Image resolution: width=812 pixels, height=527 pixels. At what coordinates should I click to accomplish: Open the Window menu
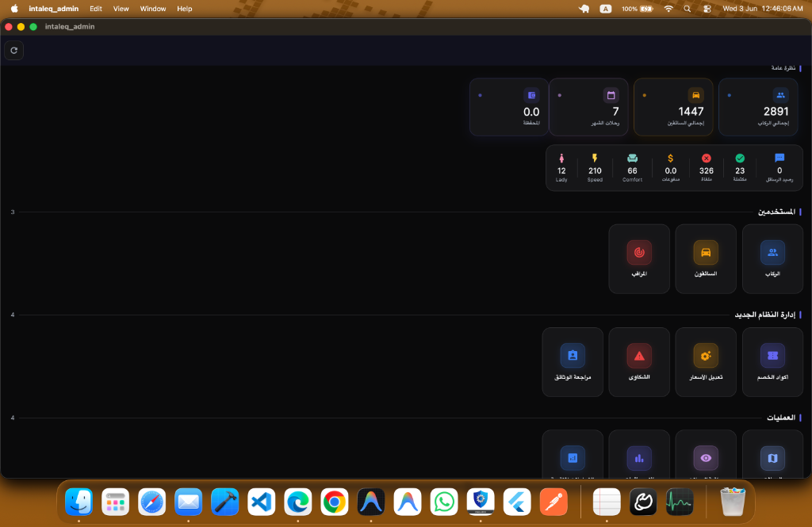tap(153, 9)
